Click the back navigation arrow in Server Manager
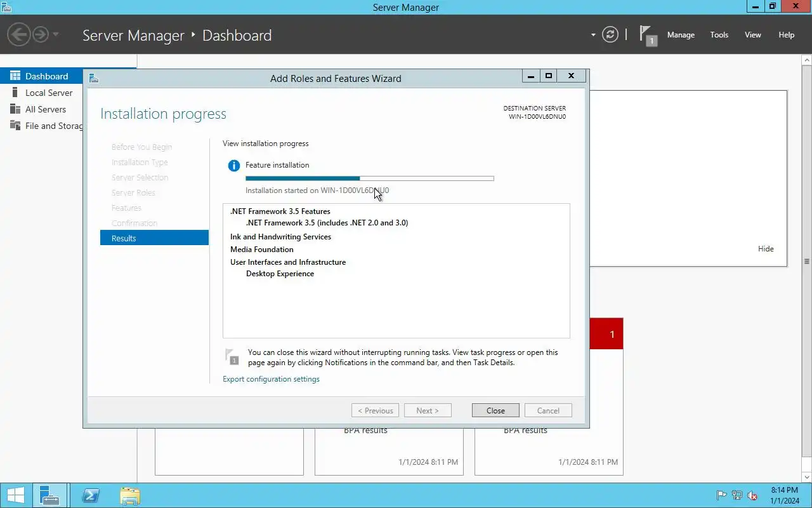Image resolution: width=812 pixels, height=508 pixels. click(19, 34)
